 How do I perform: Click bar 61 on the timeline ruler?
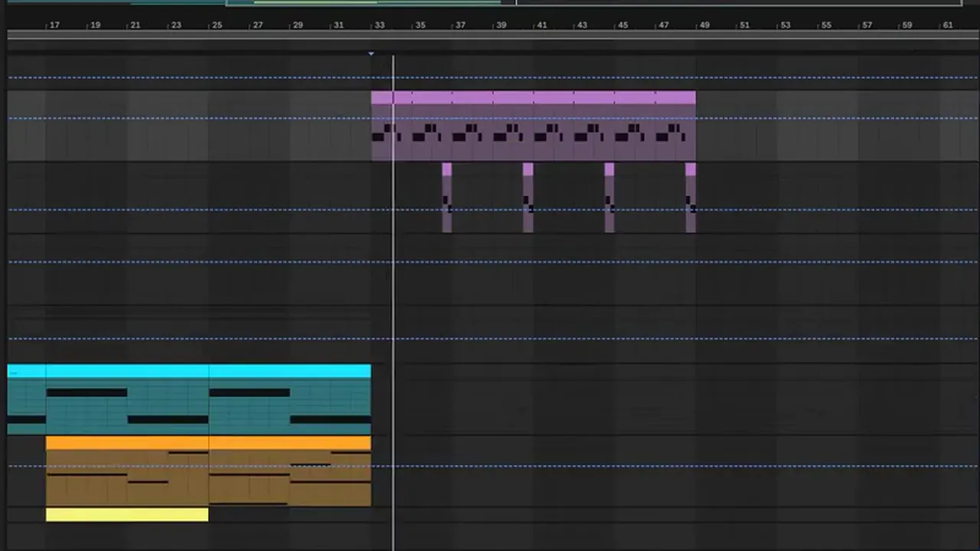coord(948,25)
